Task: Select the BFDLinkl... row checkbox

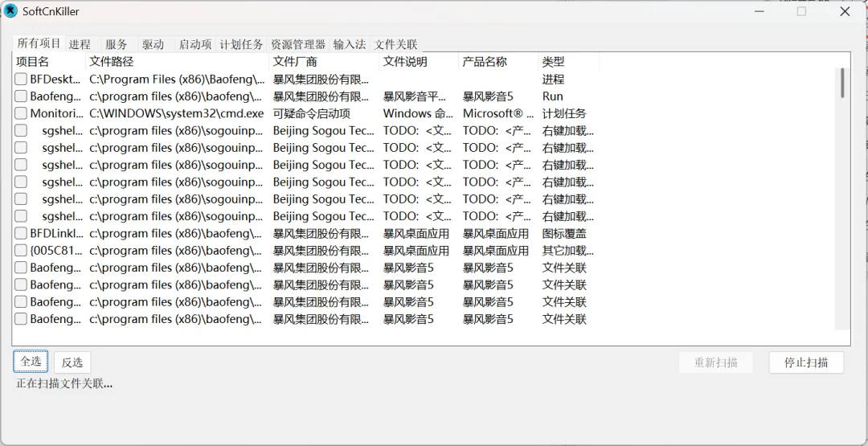Action: 20,234
